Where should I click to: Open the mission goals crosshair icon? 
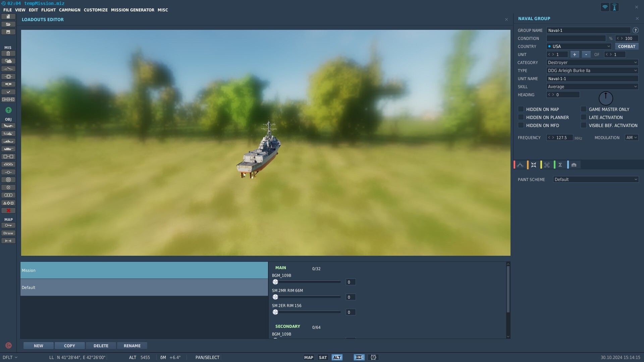tap(8, 76)
